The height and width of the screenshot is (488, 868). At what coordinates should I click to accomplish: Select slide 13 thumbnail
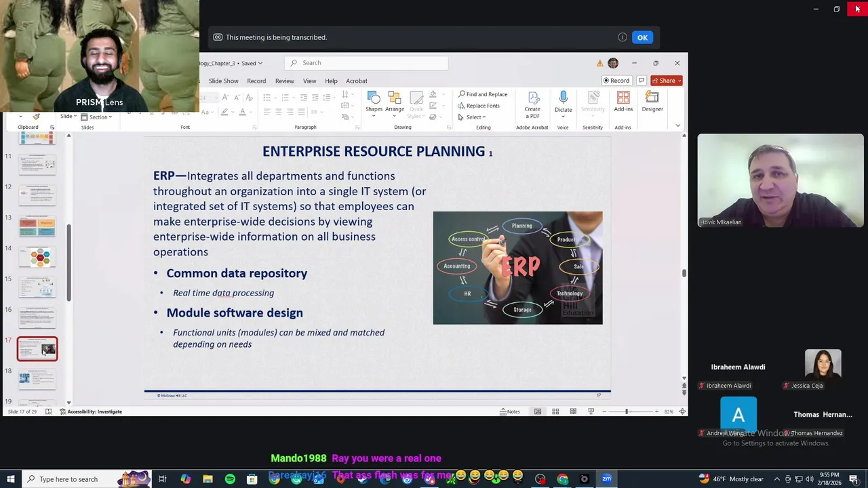(x=37, y=226)
